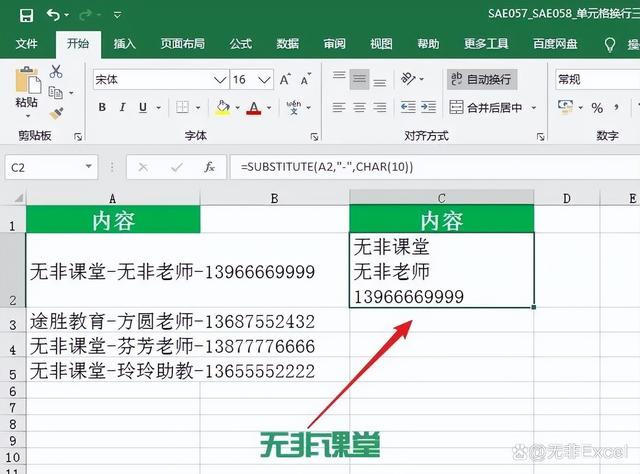The image size is (640, 474).
Task: Click the formula bar cancel X icon
Action: pos(143,167)
